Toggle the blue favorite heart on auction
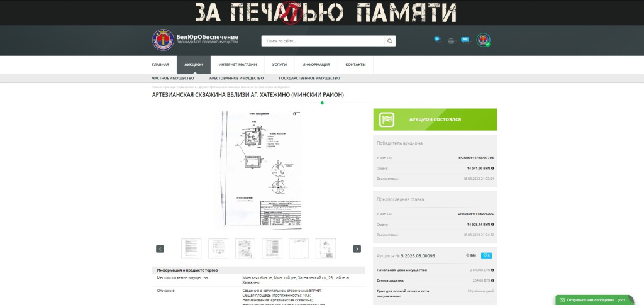The width and height of the screenshot is (644, 305). pyautogui.click(x=486, y=255)
